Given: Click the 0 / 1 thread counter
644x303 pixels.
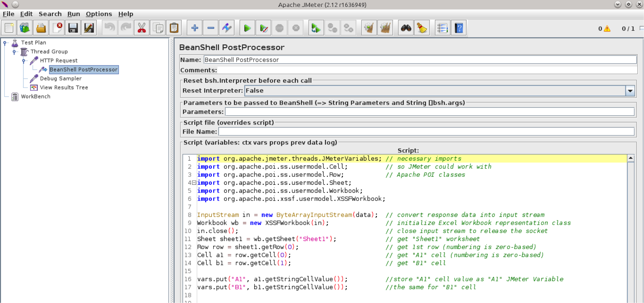Looking at the screenshot, I should (x=628, y=29).
